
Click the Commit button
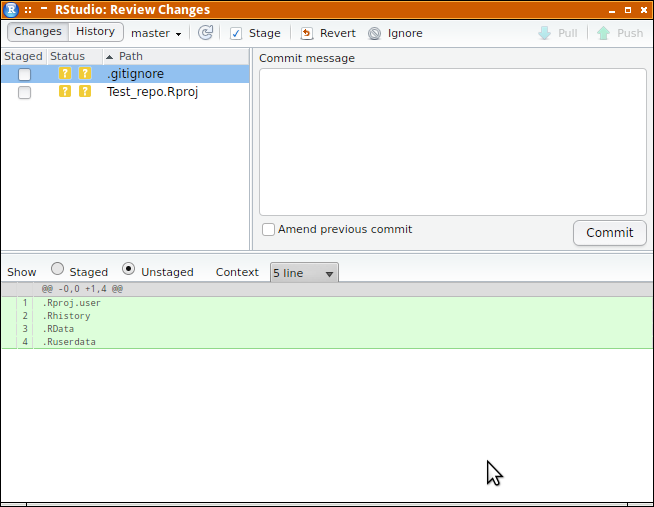[x=609, y=233]
